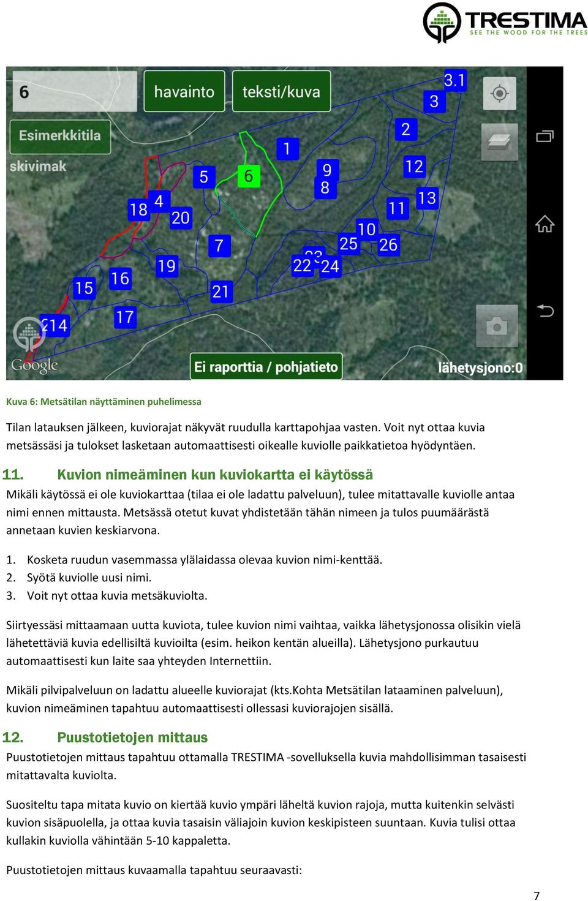Select stand label 1 on map
Image resolution: width=588 pixels, height=901 pixels.
(287, 148)
